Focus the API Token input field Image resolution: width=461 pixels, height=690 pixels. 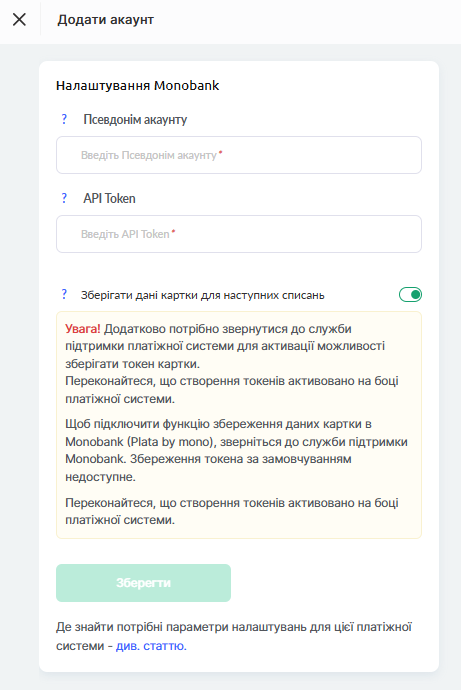pyautogui.click(x=239, y=234)
